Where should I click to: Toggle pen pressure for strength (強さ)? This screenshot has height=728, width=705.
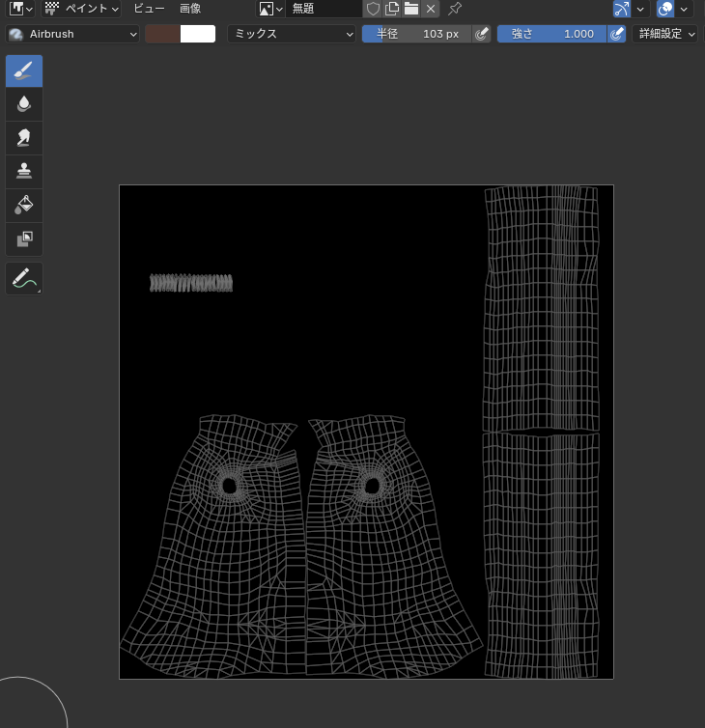pos(616,34)
